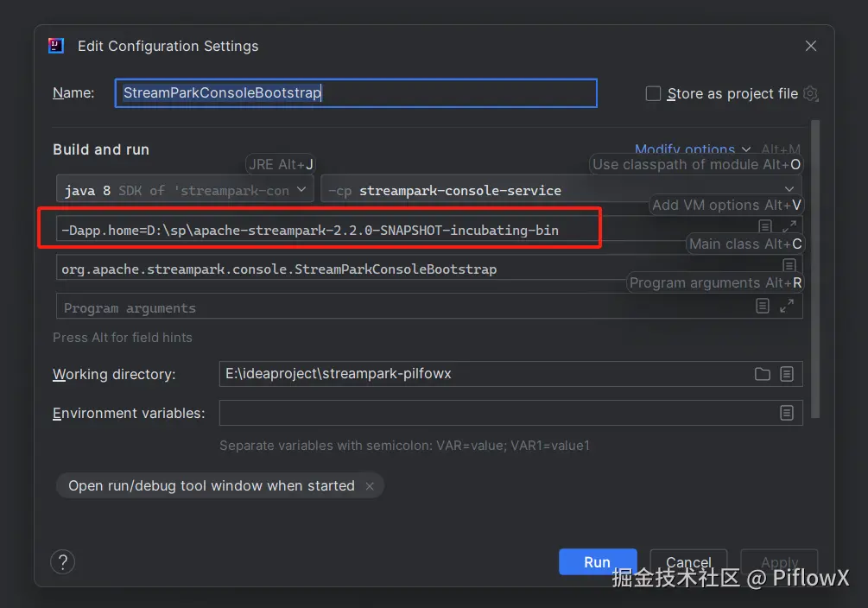Click Add VM options Alt+V hint
This screenshot has height=608, width=868.
click(x=726, y=205)
